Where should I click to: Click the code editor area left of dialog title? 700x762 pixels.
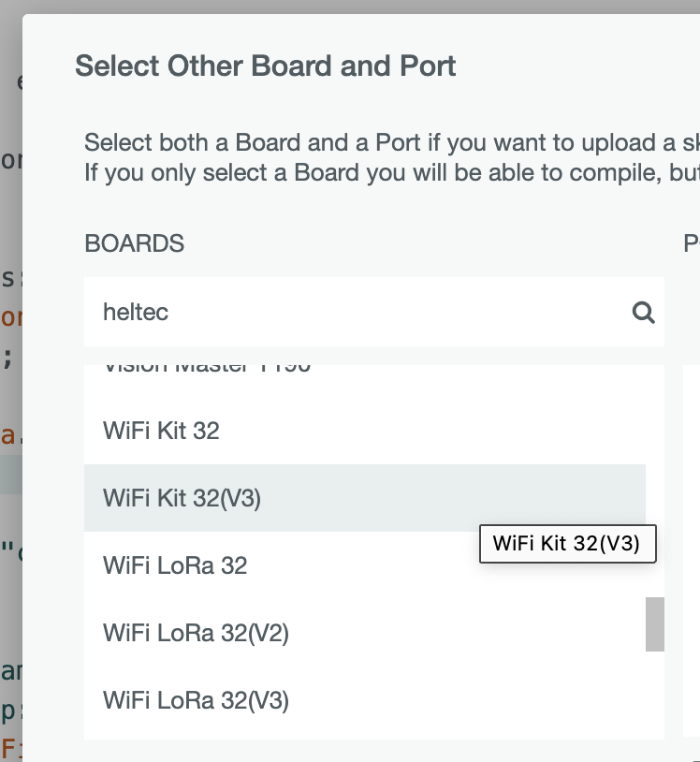point(11,81)
